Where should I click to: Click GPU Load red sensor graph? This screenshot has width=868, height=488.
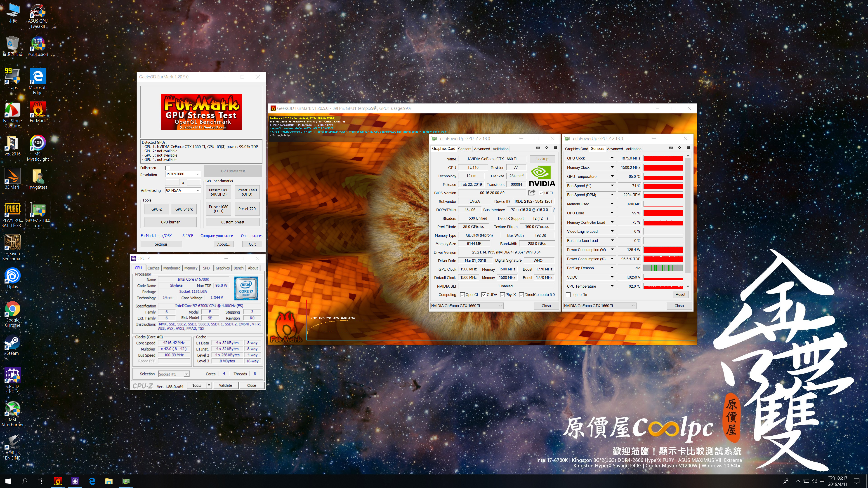pyautogui.click(x=663, y=213)
